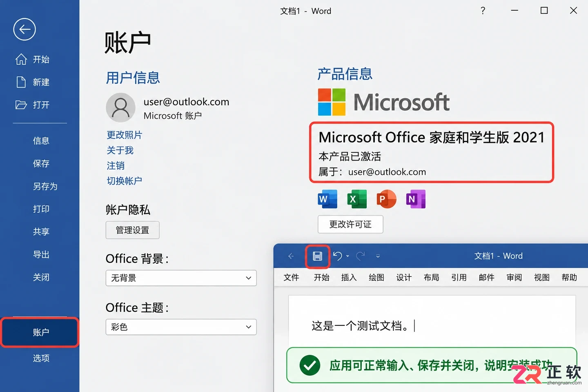Click the Excel app icon under product info
588x392 pixels.
coord(357,199)
